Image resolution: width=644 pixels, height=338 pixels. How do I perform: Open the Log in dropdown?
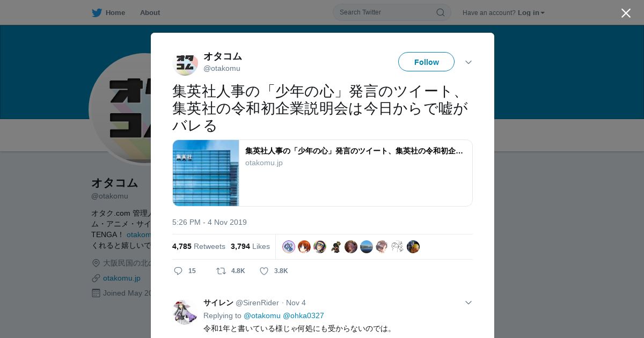[x=531, y=12]
